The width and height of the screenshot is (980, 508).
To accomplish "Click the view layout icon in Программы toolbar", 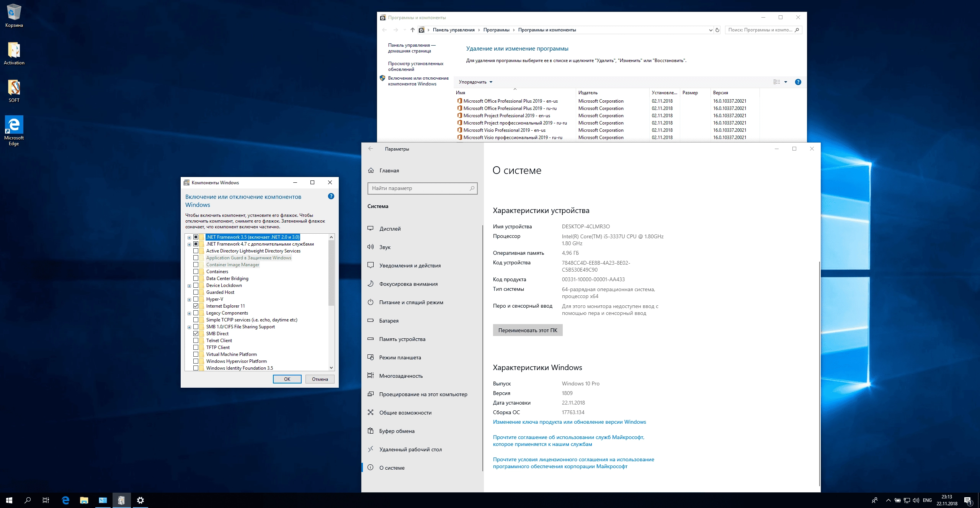I will [776, 82].
